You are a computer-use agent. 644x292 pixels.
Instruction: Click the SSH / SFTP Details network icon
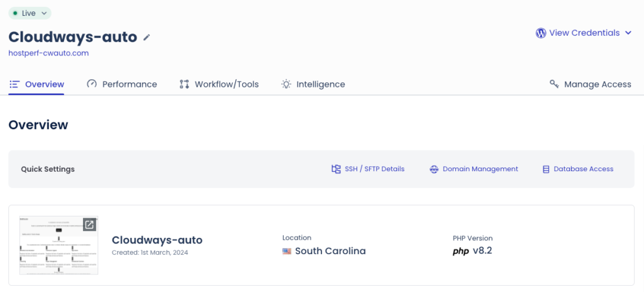tap(336, 169)
